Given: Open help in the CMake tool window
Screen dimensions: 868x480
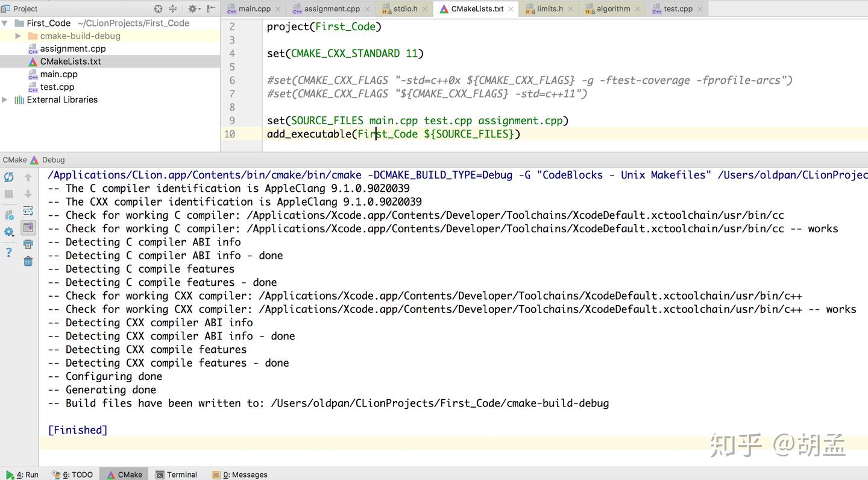Looking at the screenshot, I should point(8,251).
